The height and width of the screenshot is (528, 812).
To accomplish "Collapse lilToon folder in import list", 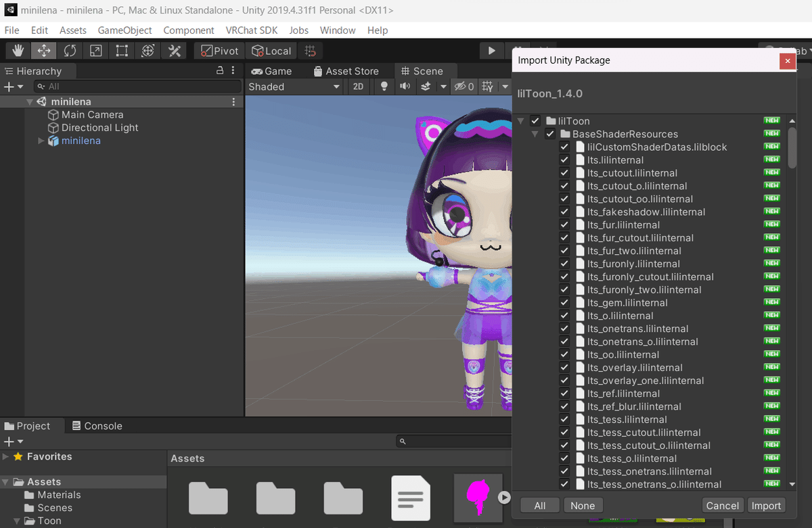I will [520, 121].
